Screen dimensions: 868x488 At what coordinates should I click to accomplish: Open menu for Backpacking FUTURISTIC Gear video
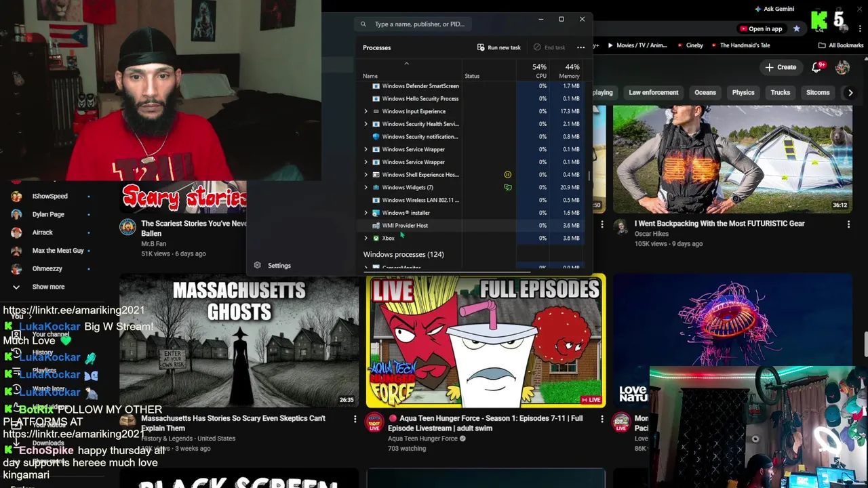848,224
